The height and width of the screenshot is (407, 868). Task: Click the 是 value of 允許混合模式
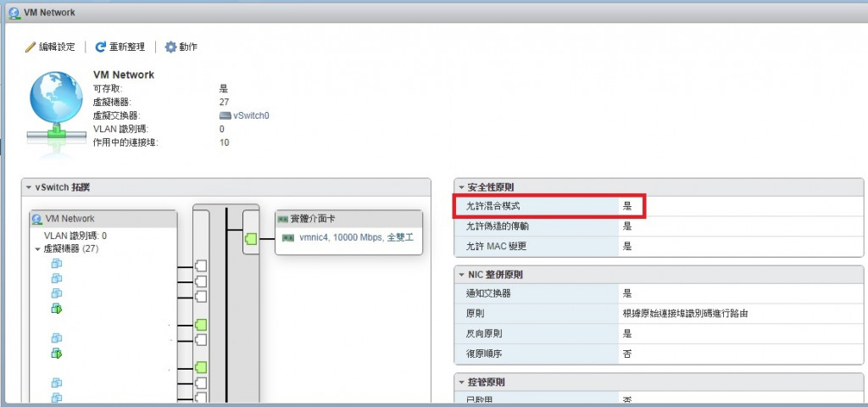[627, 207]
